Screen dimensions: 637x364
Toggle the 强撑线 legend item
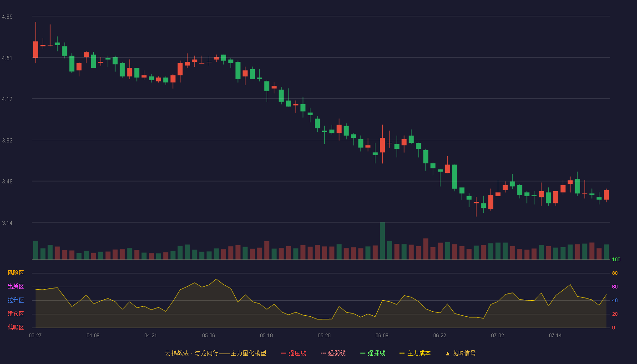(373, 353)
